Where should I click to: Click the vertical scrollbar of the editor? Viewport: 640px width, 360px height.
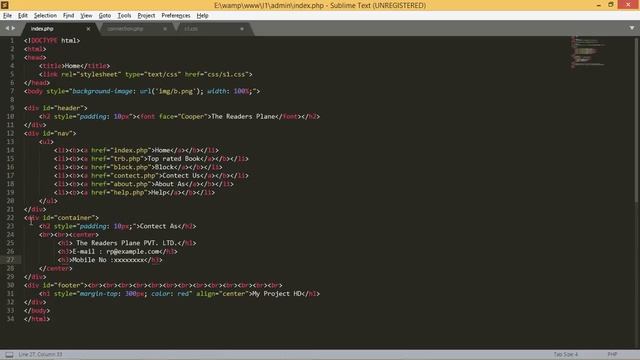click(x=637, y=119)
